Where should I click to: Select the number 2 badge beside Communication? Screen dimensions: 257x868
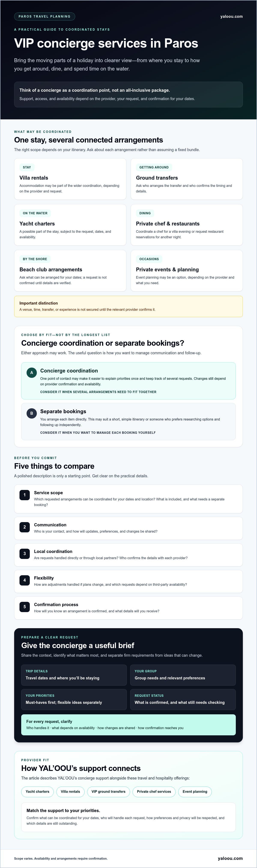[x=25, y=527]
